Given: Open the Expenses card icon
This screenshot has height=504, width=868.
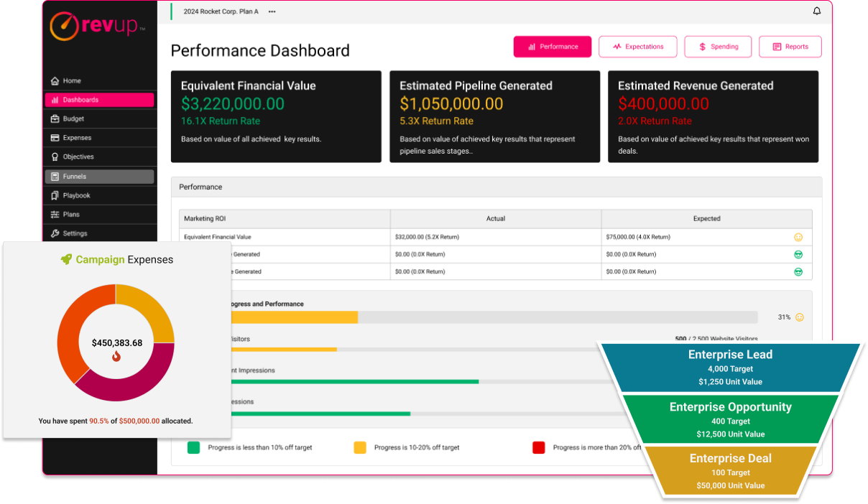Looking at the screenshot, I should [x=56, y=137].
